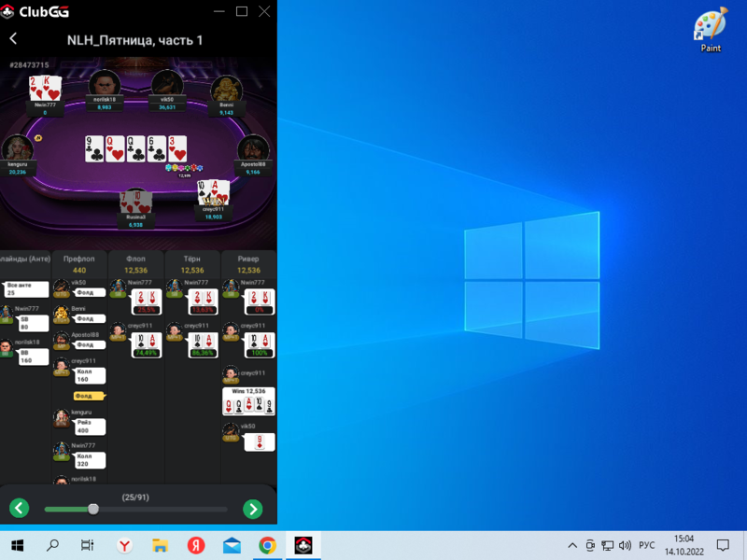Image resolution: width=747 pixels, height=560 pixels.
Task: Switch input language via РУС indicator
Action: pyautogui.click(x=646, y=545)
